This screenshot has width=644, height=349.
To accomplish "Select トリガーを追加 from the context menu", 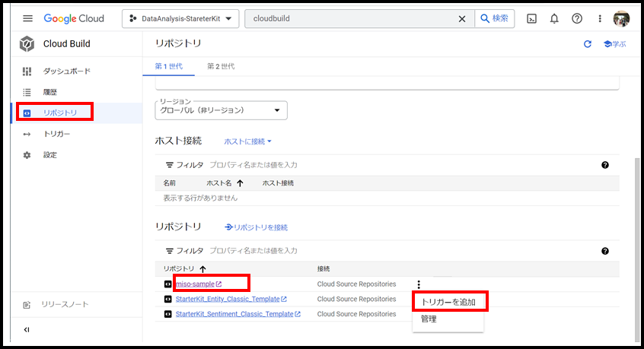I will tap(448, 302).
